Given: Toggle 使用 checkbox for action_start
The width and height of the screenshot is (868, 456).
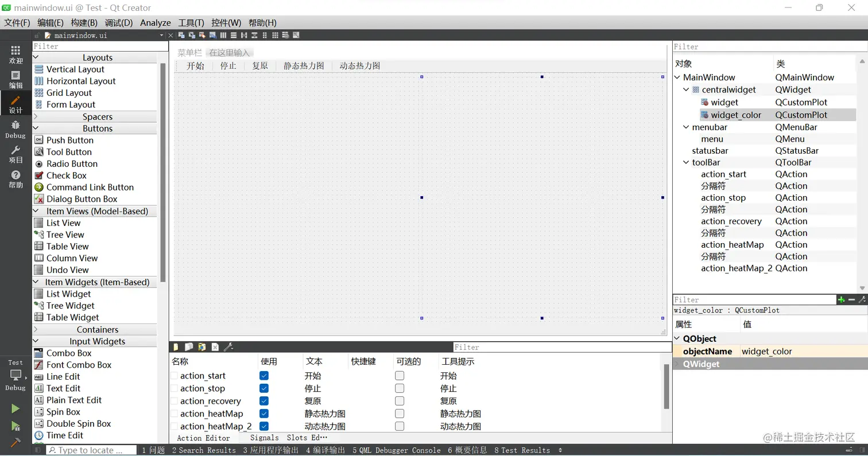Looking at the screenshot, I should [x=264, y=376].
